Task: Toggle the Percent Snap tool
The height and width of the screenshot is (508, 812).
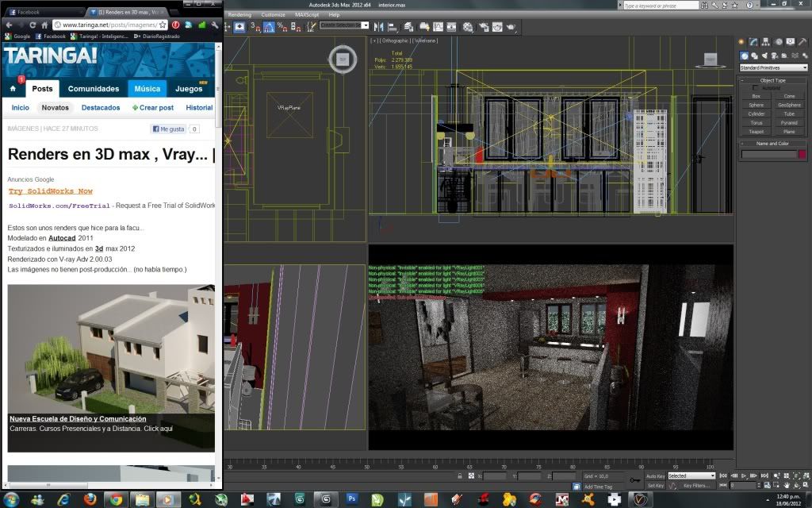Action: coord(282,27)
